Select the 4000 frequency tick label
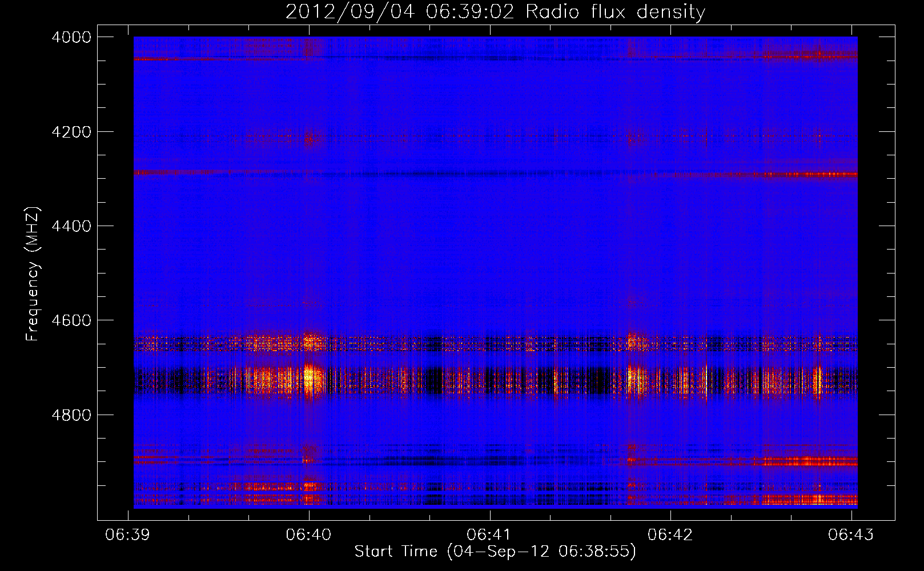This screenshot has width=924, height=571. point(71,37)
